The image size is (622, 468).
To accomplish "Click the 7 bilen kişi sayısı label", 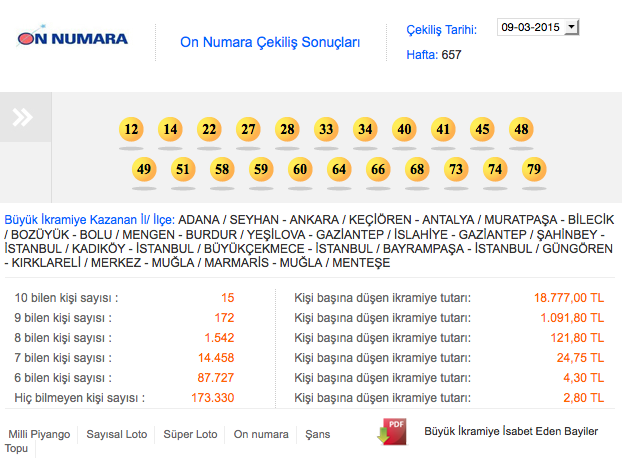I will tap(63, 358).
